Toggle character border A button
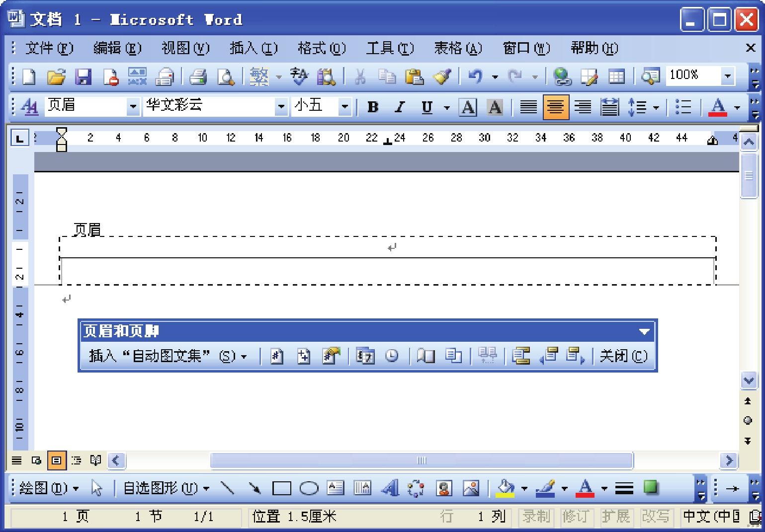This screenshot has width=765, height=532. [x=468, y=107]
